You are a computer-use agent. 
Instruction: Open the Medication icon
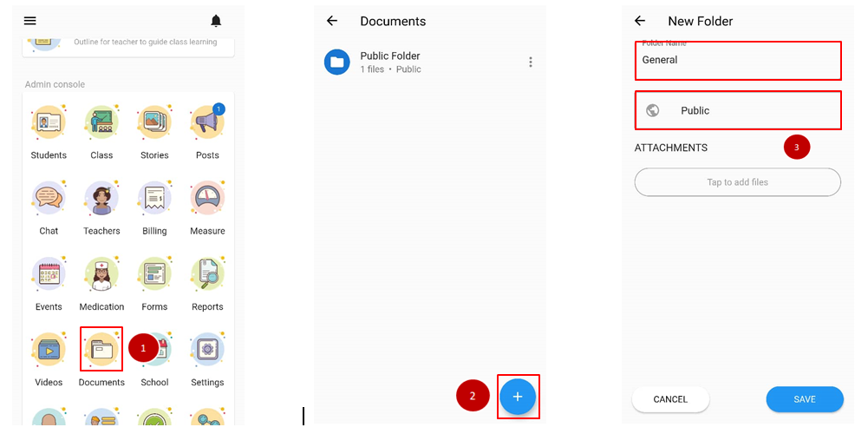(101, 274)
